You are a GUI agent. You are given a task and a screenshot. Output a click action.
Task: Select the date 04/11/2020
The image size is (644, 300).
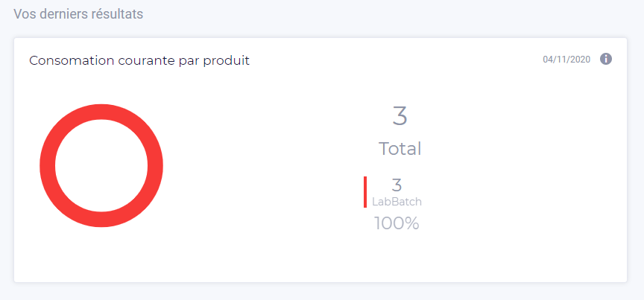coord(566,60)
